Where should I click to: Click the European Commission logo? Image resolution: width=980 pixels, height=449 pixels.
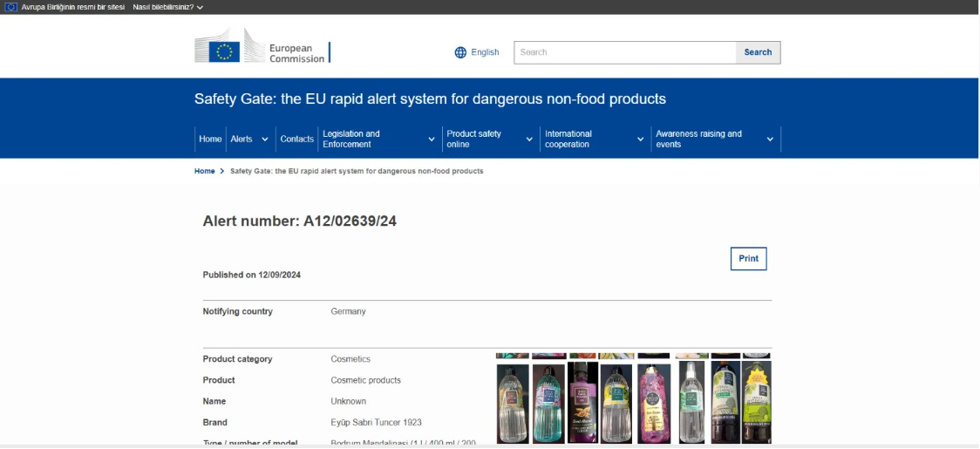[x=262, y=45]
